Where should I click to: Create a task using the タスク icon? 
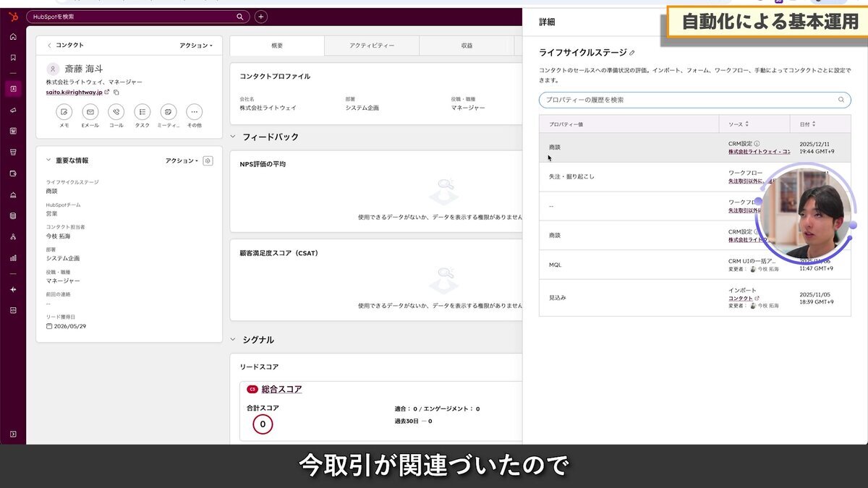pos(142,112)
